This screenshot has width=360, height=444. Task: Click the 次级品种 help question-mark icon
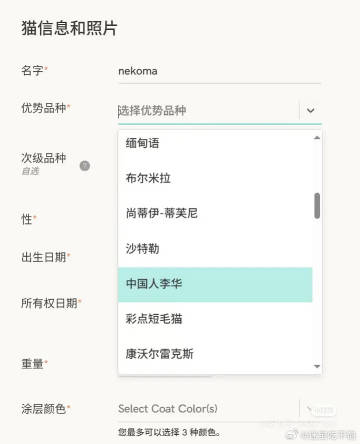point(85,166)
